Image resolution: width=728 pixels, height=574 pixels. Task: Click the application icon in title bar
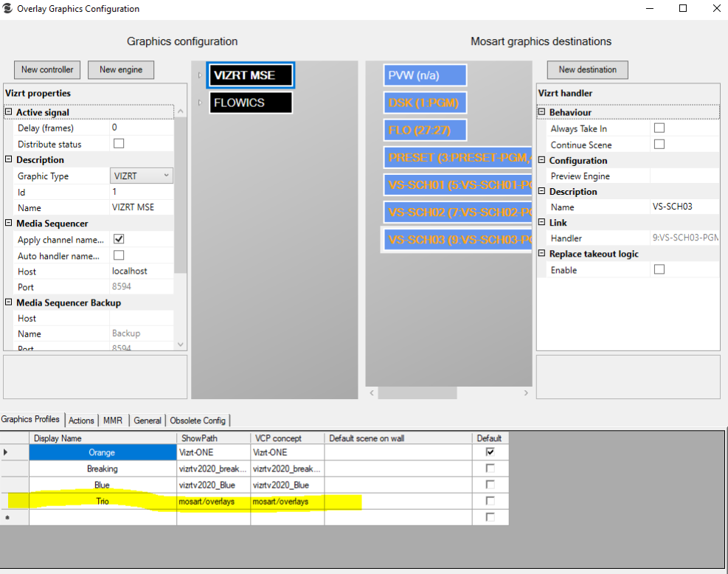coord(8,9)
